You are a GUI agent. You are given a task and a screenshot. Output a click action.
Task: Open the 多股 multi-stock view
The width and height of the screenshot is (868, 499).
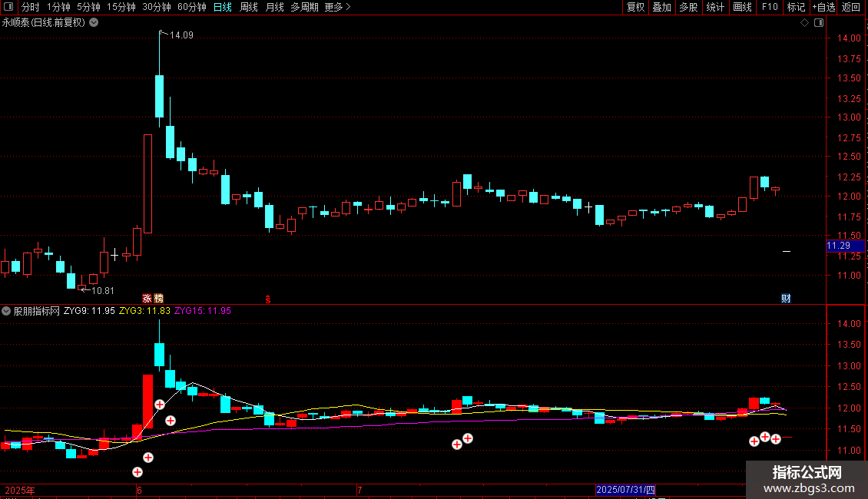click(688, 7)
